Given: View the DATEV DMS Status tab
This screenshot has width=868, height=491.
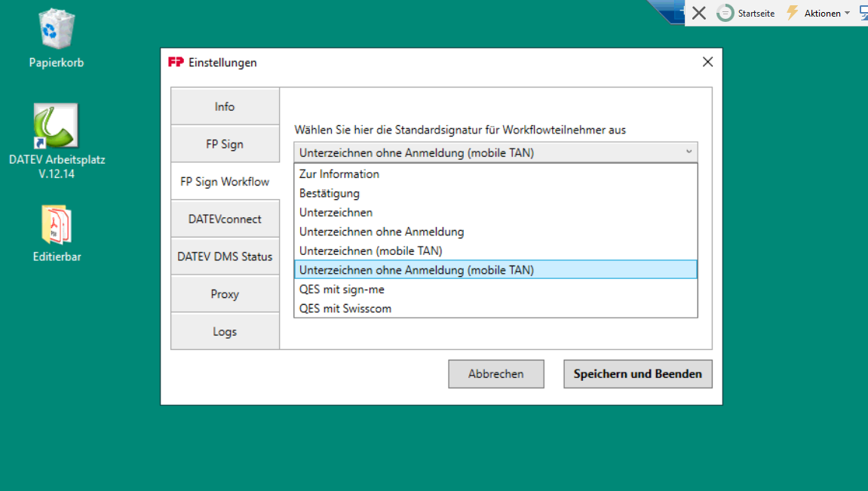Looking at the screenshot, I should (x=225, y=256).
